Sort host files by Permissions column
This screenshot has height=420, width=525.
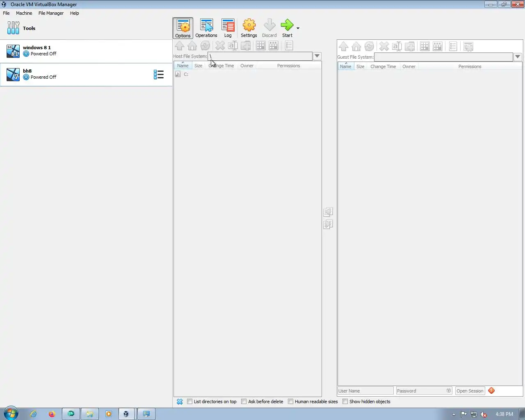[288, 66]
